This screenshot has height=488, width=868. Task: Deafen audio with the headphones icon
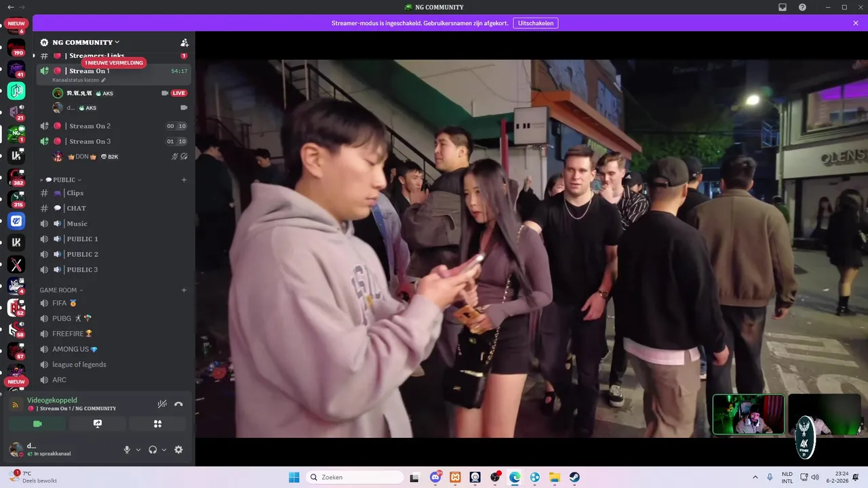click(153, 449)
